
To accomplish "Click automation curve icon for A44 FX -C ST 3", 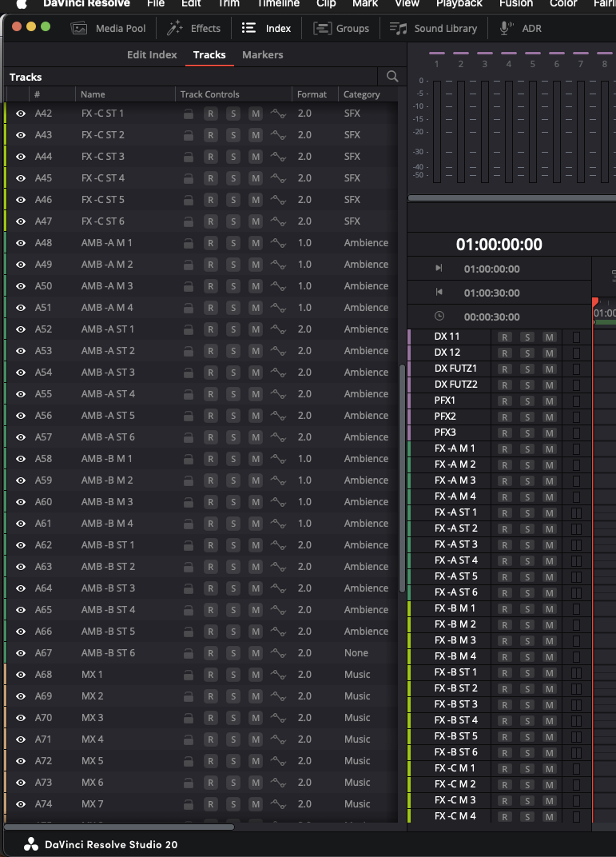I will tap(279, 157).
